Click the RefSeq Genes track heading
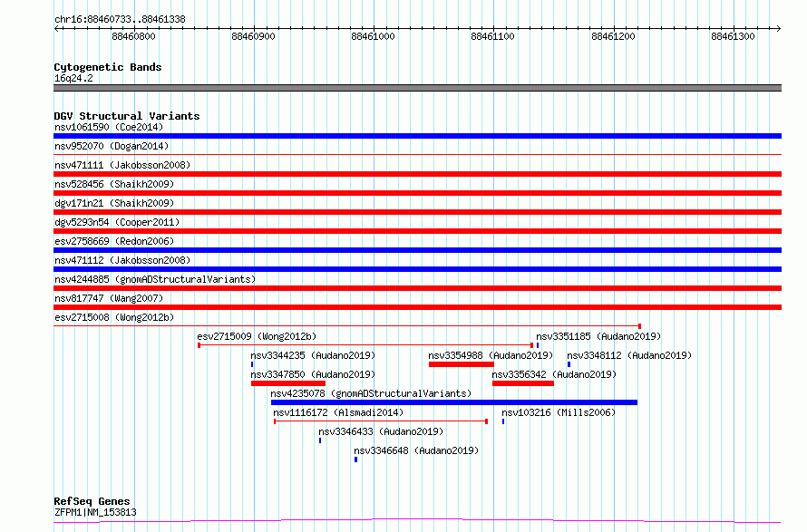Viewport: 807px width, 532px height. 92,501
